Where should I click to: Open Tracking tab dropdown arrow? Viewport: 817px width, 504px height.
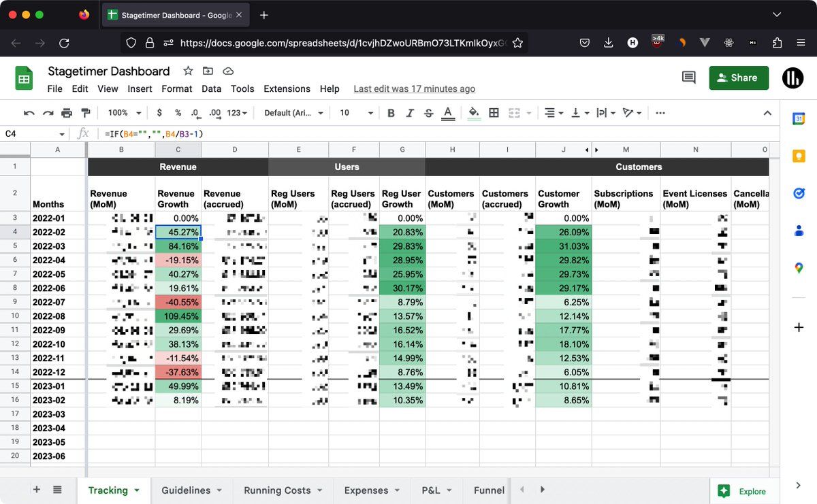137,490
